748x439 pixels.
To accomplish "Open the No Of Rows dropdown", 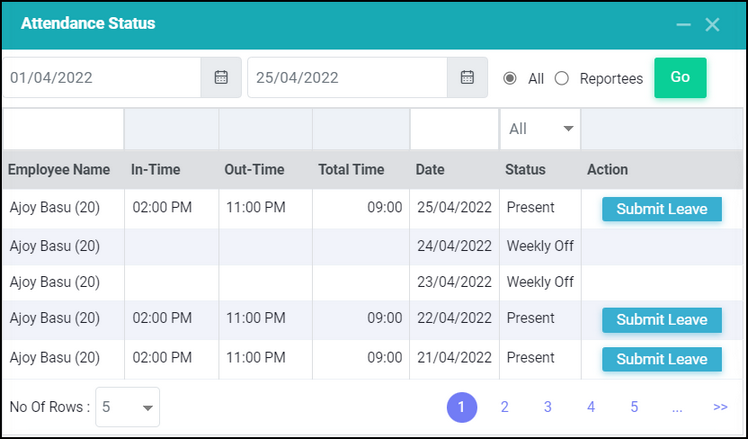I will point(127,407).
